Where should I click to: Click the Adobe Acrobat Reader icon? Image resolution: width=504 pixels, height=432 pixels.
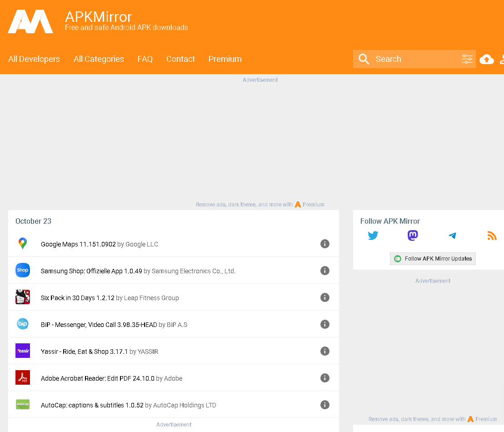coord(23,377)
